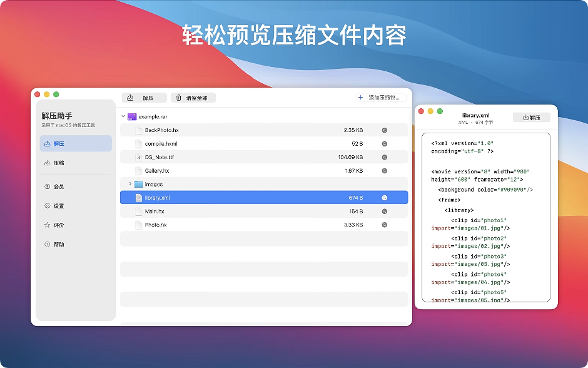Select the Gallery.hx file name
This screenshot has height=368, width=588.
[x=157, y=171]
